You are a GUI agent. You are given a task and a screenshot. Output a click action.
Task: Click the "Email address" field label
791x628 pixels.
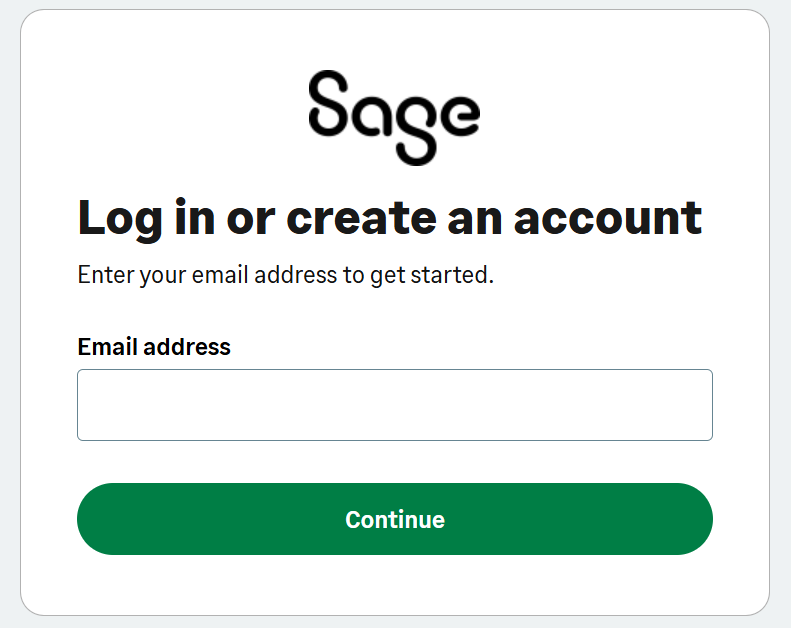154,347
